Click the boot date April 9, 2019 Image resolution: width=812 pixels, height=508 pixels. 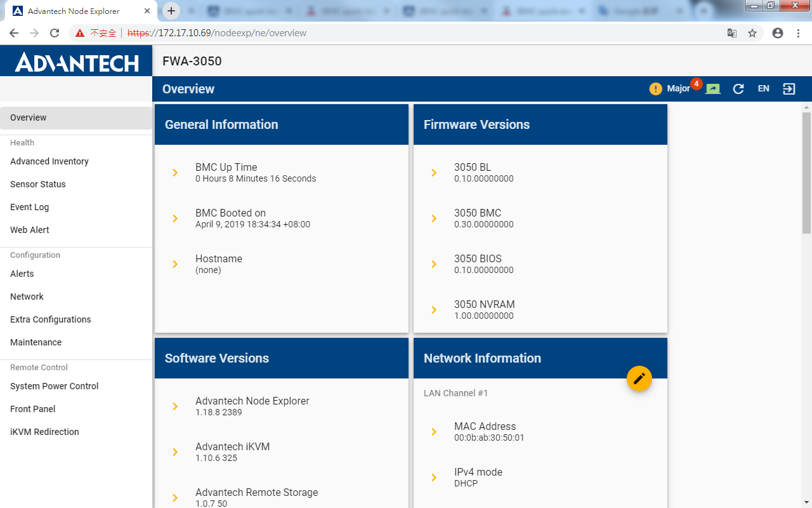tap(252, 224)
